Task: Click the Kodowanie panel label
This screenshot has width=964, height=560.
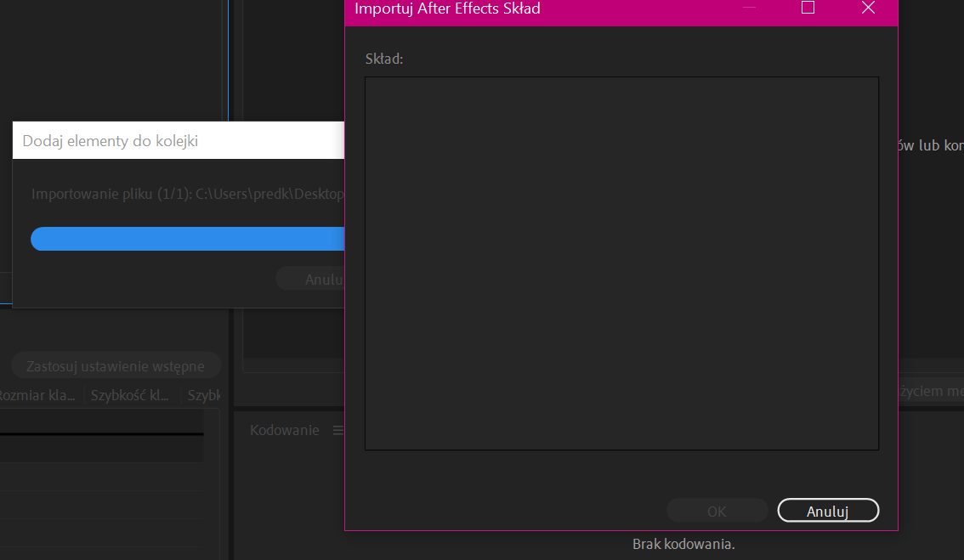Action: click(284, 430)
